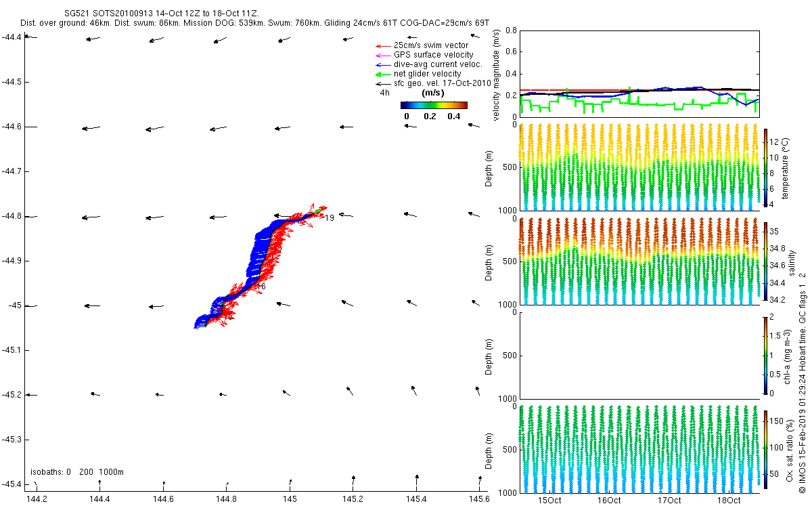The height and width of the screenshot is (508, 812).
Task: Click the '15Oct' date tick
Action: tap(549, 501)
